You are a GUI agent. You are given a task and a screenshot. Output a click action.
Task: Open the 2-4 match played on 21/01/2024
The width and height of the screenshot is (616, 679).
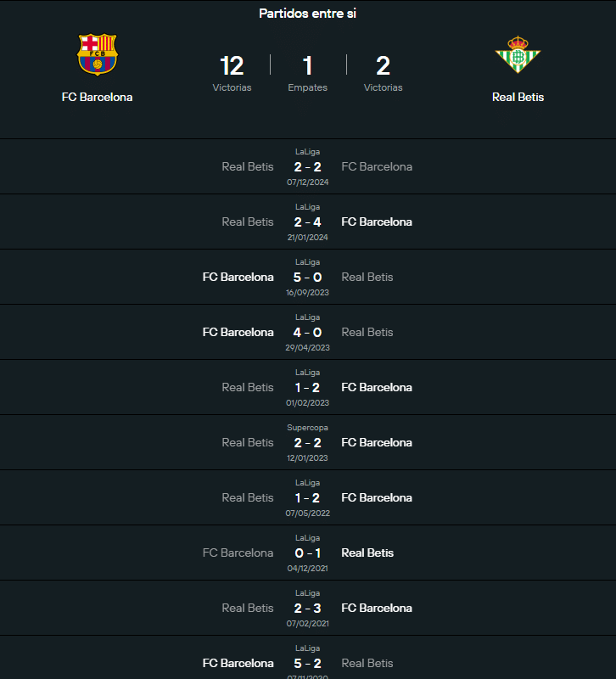[307, 222]
